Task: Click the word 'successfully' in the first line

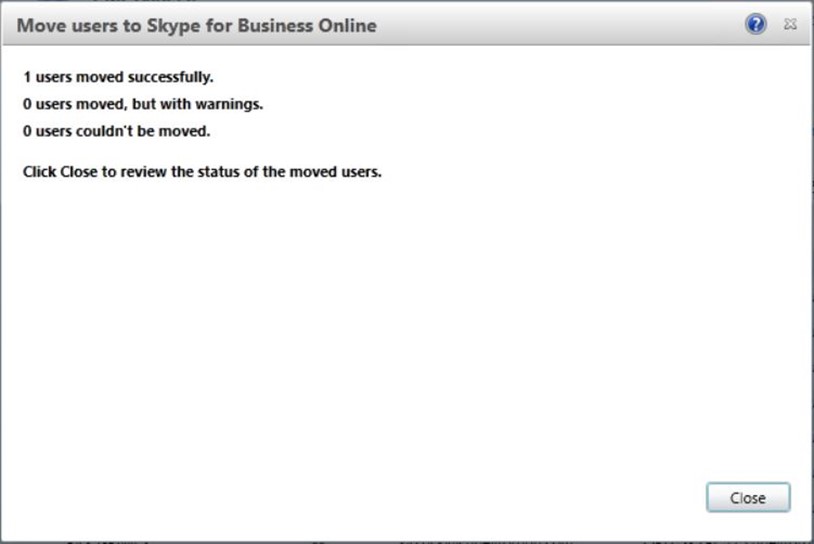Action: coord(170,77)
